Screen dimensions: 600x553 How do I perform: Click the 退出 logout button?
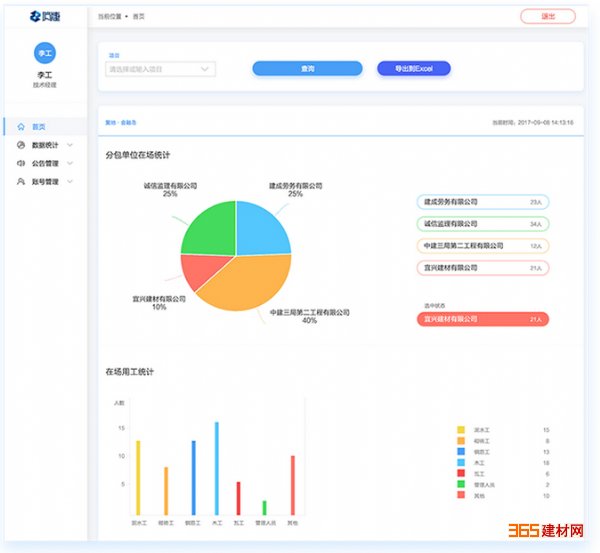pos(547,16)
